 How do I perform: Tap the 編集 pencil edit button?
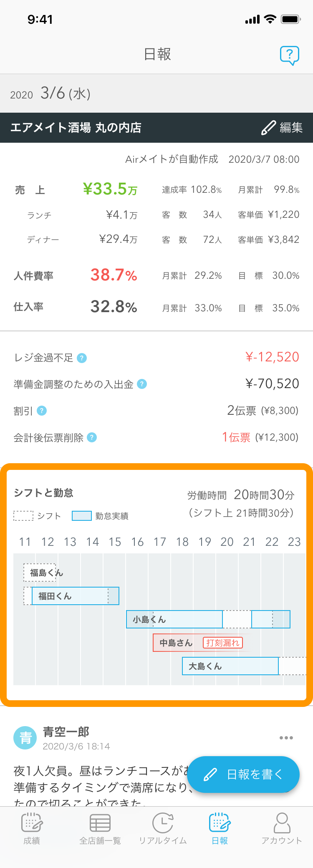pos(282,128)
